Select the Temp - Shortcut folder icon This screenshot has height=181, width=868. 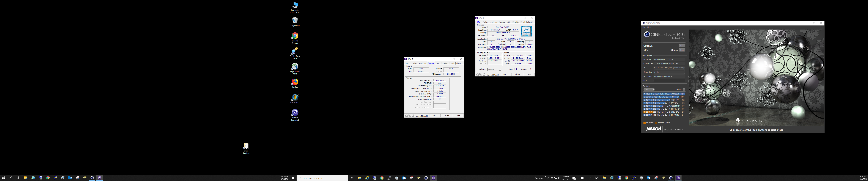tap(246, 148)
